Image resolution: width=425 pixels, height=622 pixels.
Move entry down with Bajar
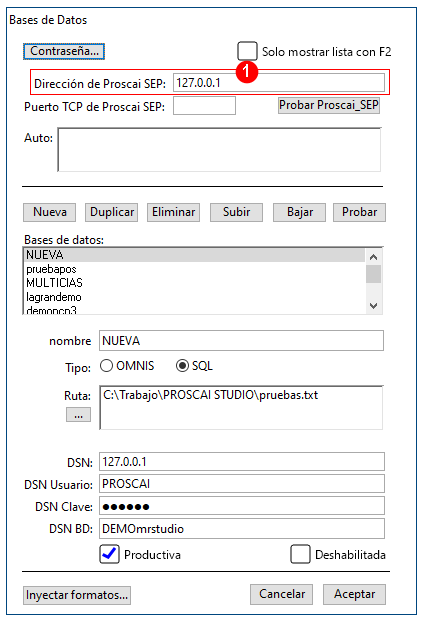pos(299,212)
